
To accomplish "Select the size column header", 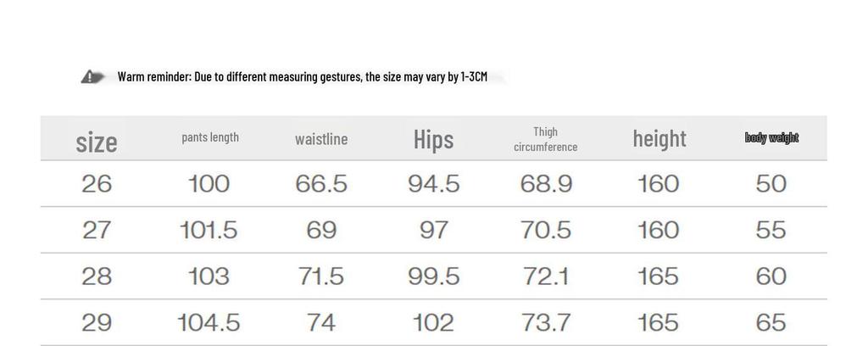I will [97, 142].
